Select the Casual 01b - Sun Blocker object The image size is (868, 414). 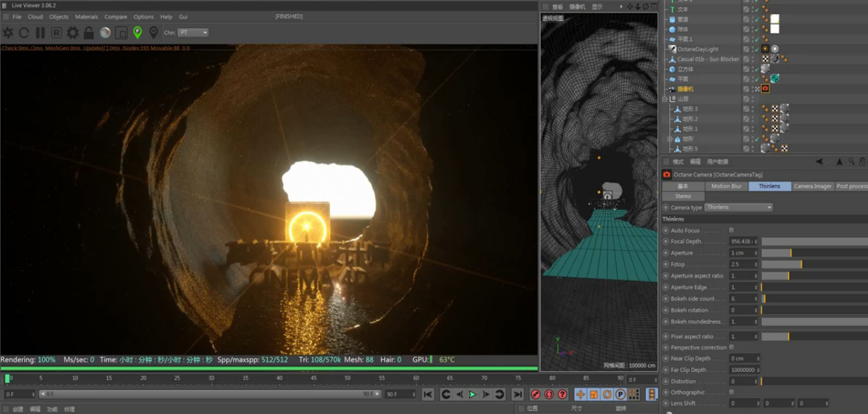708,59
